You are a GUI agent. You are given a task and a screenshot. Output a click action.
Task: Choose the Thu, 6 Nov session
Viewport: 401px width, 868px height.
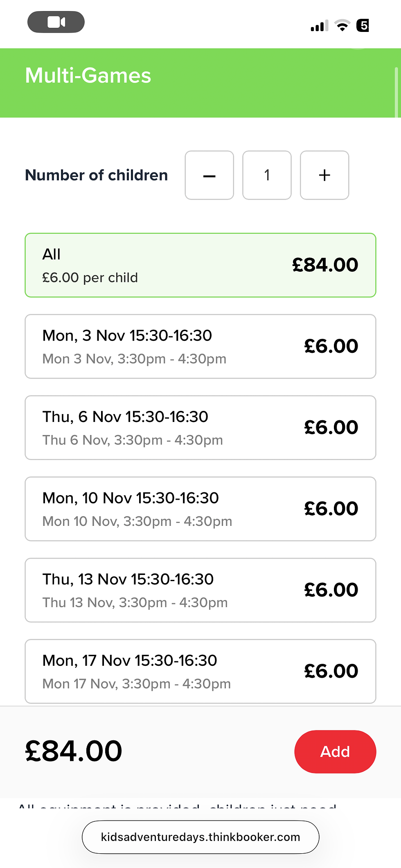(200, 428)
